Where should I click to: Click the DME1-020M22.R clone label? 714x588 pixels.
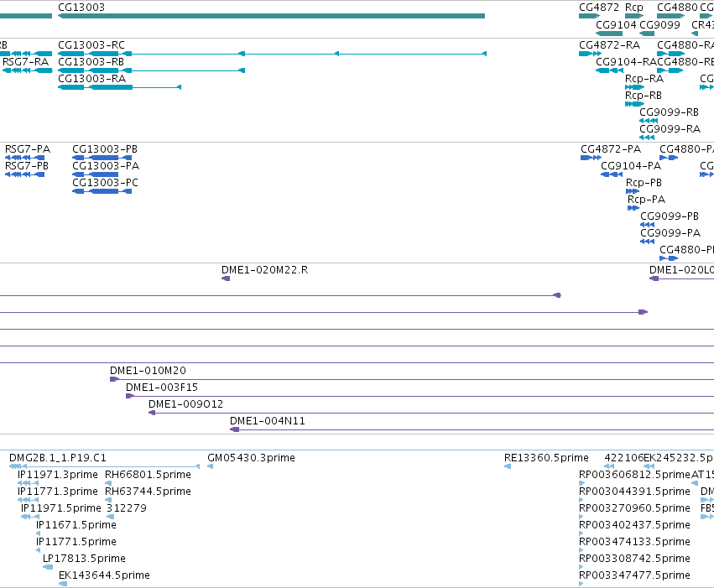tap(264, 270)
